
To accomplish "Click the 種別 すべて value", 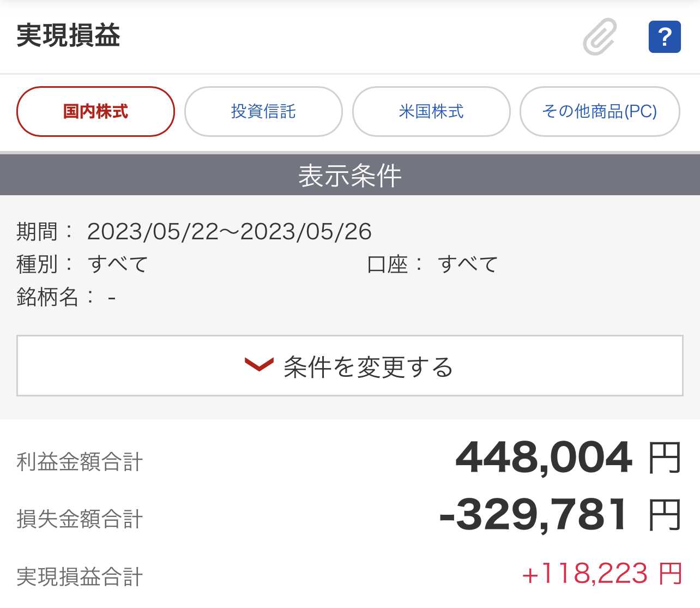I will pyautogui.click(x=118, y=264).
